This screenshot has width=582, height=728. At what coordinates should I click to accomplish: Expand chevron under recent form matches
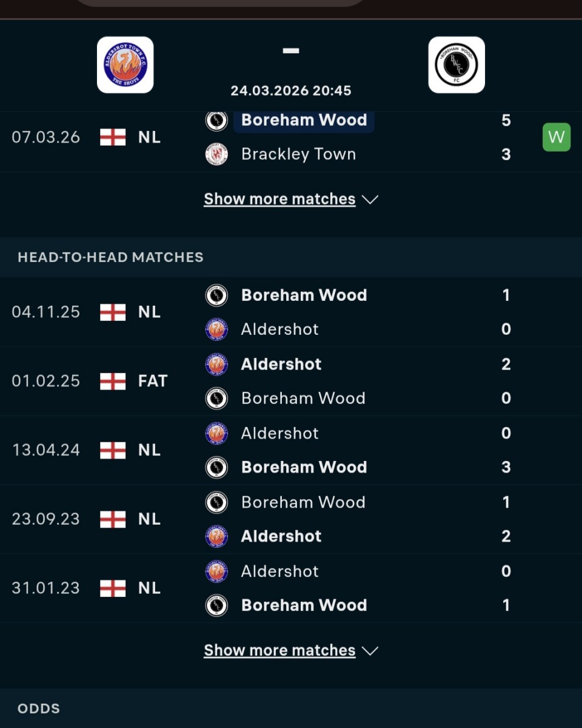(x=370, y=200)
